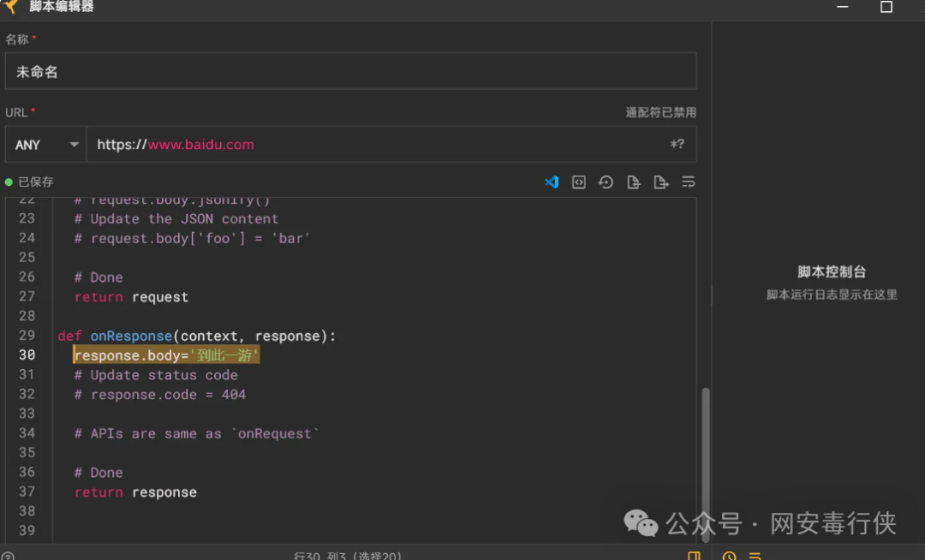This screenshot has height=560, width=925.
Task: Click 'def onResponse' on line 29
Action: click(x=115, y=336)
